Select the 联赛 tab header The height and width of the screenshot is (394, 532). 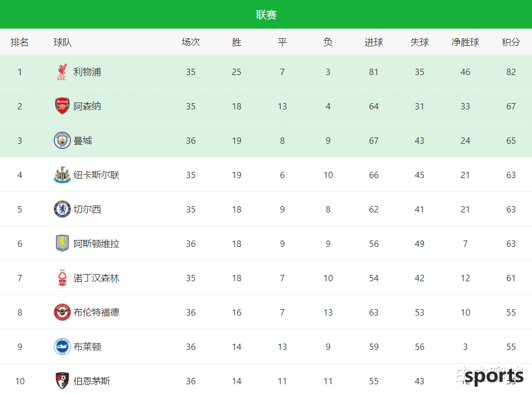(x=266, y=15)
